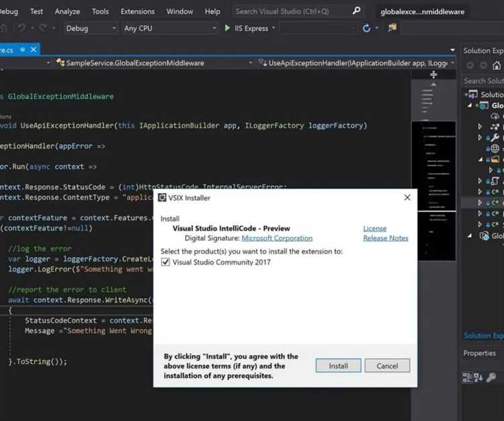Open dropdown arrow next to refresh icon

(377, 28)
